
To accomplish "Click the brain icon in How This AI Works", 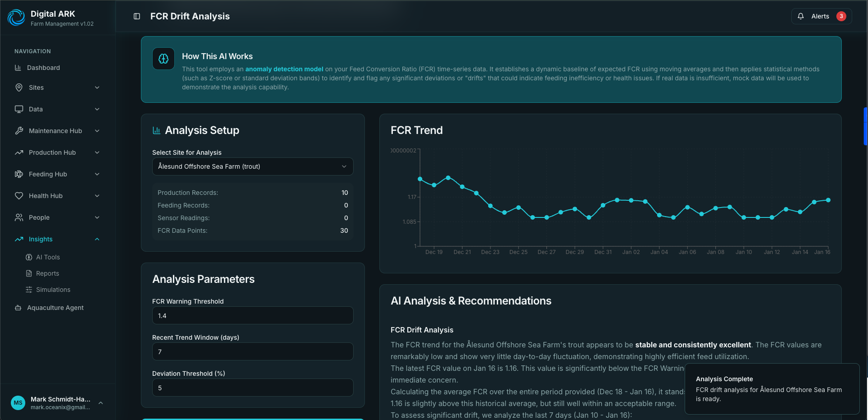I will tap(163, 59).
